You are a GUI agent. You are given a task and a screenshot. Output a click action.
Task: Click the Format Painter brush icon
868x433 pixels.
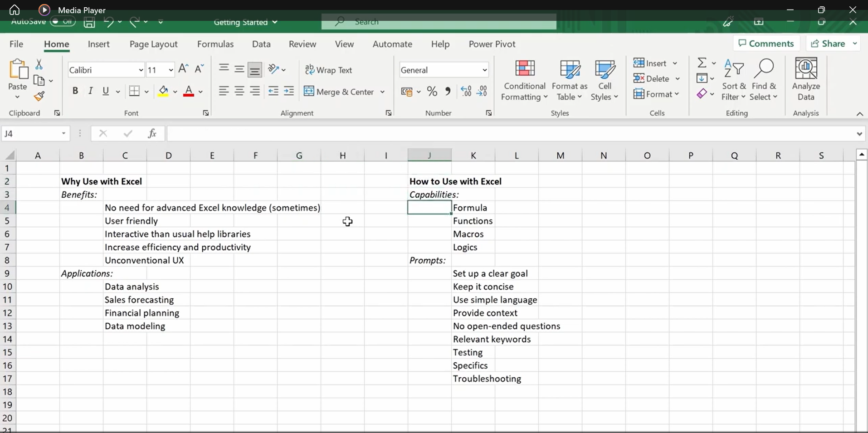pyautogui.click(x=39, y=96)
